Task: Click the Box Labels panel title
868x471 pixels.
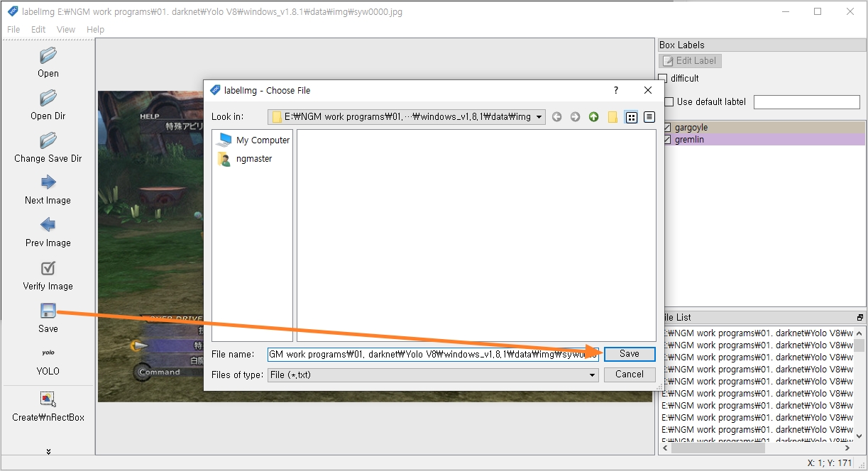Action: [682, 45]
